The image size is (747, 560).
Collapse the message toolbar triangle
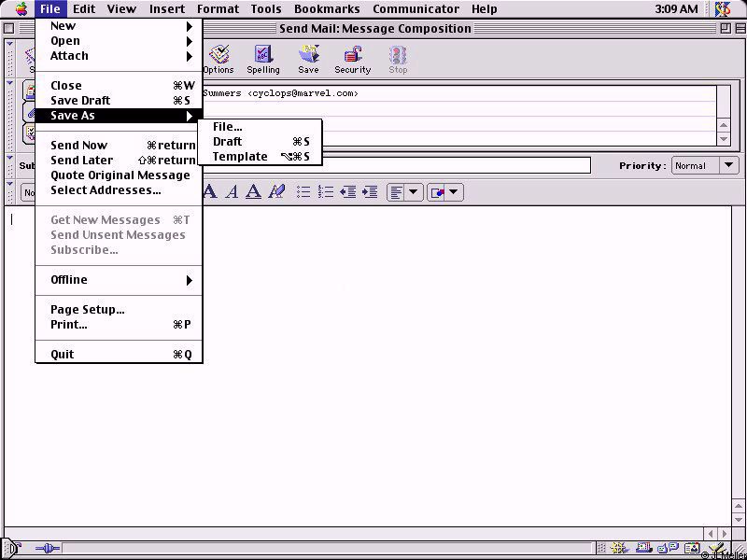10,44
